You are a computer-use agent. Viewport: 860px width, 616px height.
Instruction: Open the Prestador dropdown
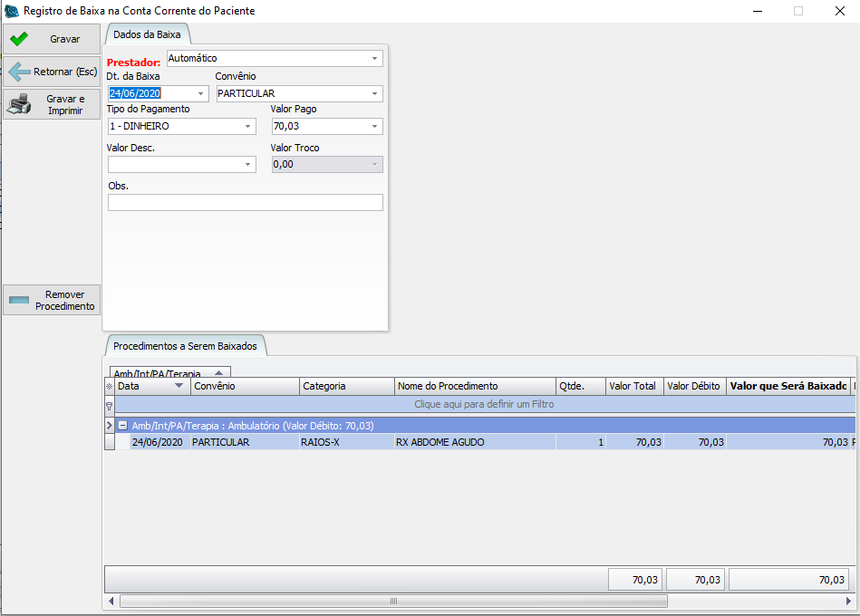(374, 59)
